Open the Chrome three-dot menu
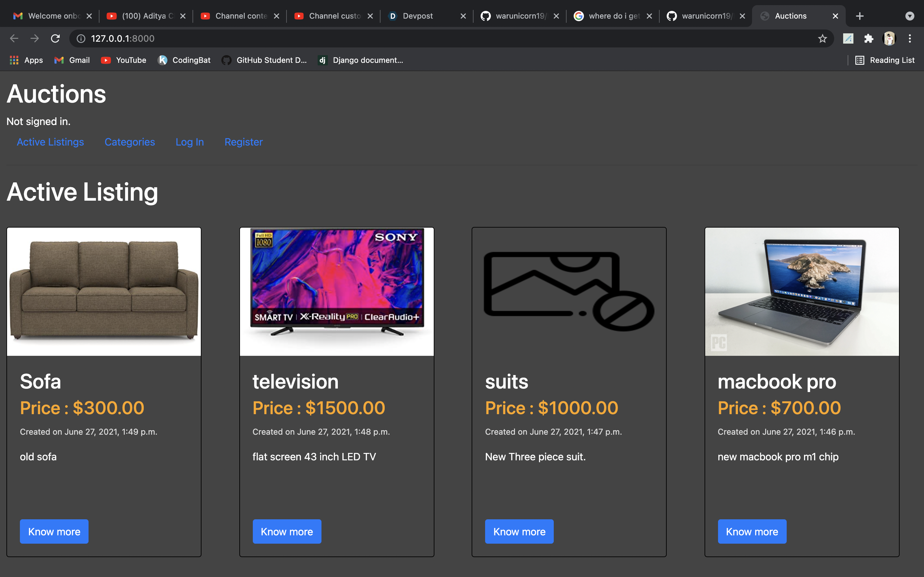 tap(910, 38)
